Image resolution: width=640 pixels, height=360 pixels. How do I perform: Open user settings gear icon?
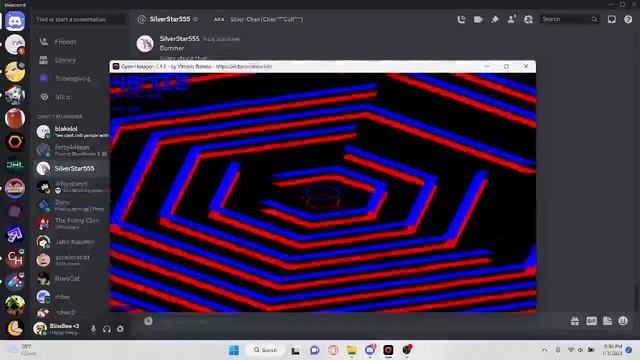(120, 329)
